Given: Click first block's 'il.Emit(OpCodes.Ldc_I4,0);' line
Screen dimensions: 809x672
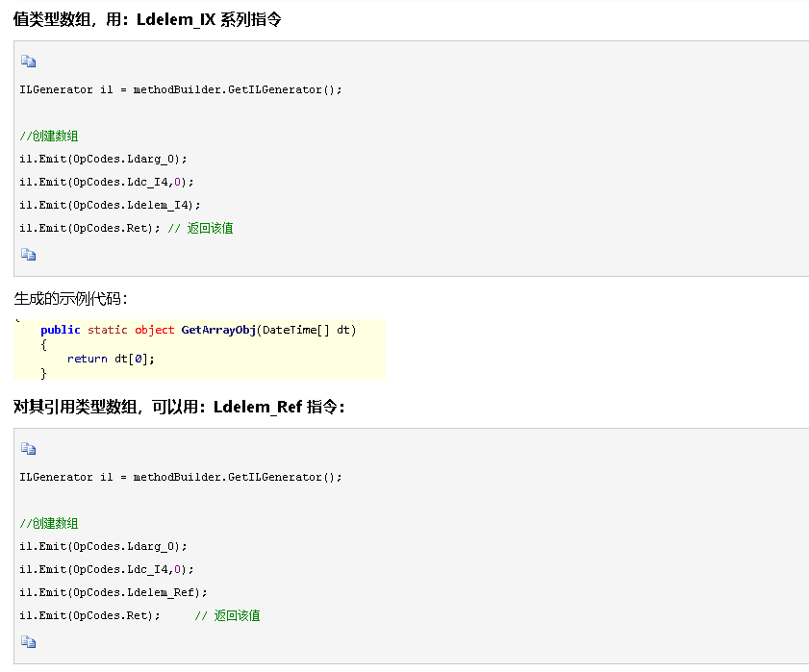Looking at the screenshot, I should pos(107,182).
